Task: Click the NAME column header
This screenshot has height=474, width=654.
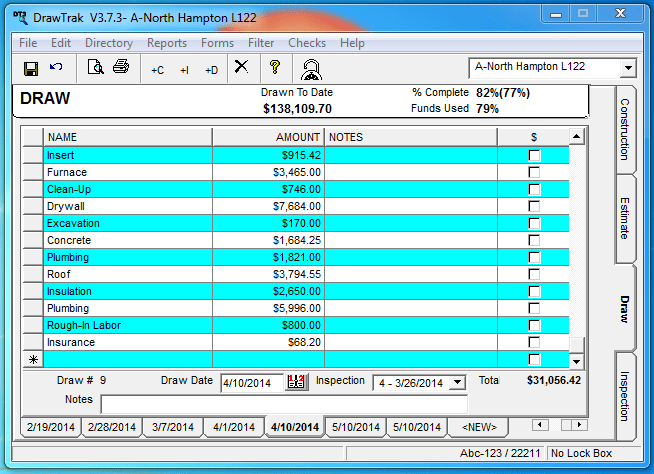Action: click(128, 137)
